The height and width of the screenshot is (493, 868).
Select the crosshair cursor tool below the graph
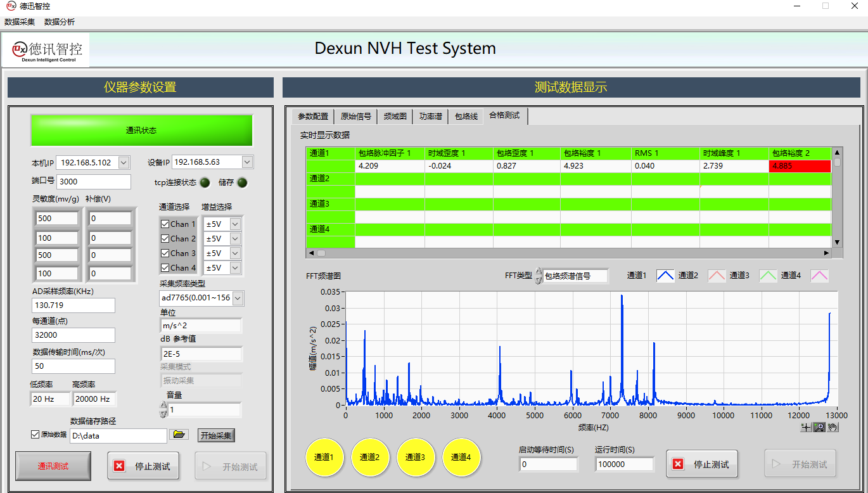(x=806, y=428)
